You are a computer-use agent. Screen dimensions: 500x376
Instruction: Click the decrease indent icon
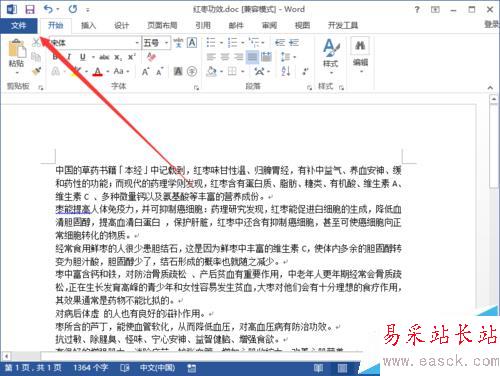[280, 43]
